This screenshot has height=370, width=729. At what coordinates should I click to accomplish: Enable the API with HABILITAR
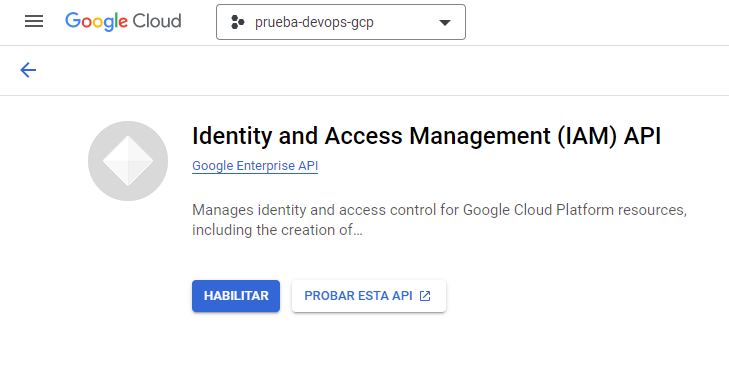(236, 296)
